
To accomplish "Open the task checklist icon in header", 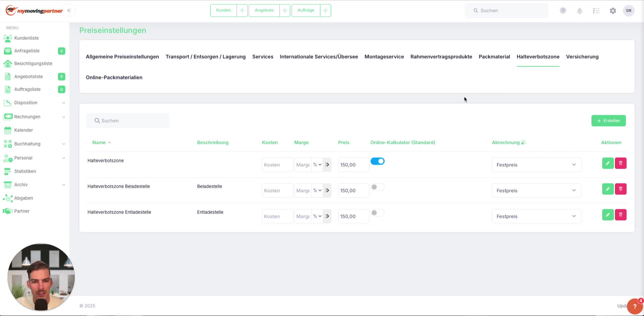I will pyautogui.click(x=596, y=11).
